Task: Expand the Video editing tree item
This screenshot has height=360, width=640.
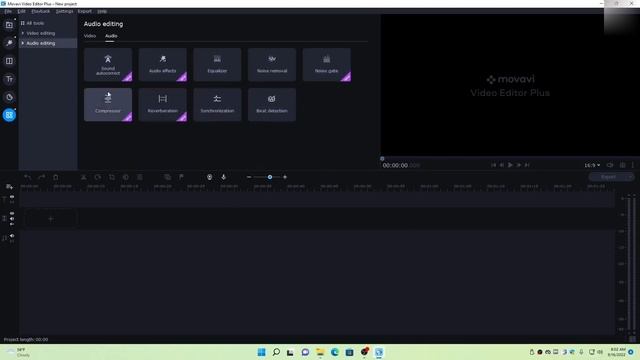Action: [x=23, y=33]
